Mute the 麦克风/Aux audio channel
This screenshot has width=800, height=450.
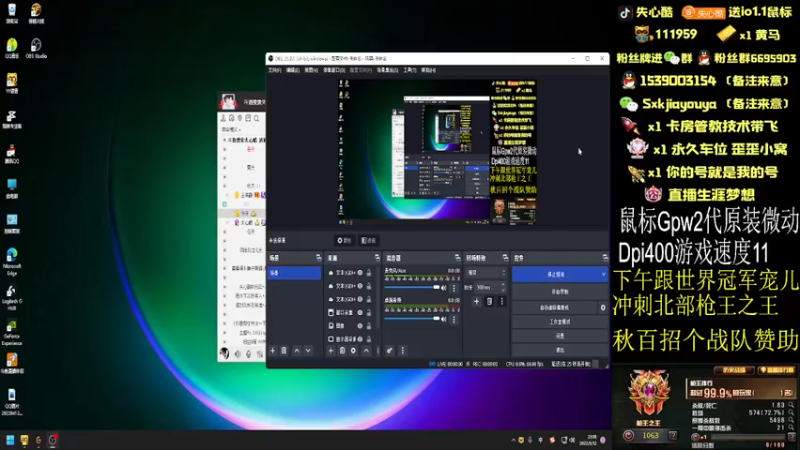pyautogui.click(x=444, y=288)
